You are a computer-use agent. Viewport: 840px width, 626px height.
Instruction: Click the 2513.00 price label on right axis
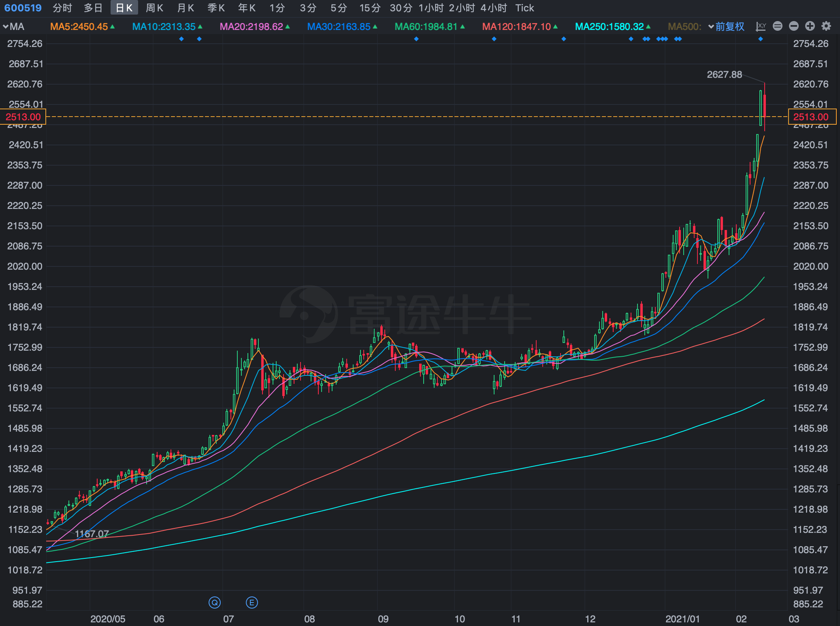(x=811, y=117)
